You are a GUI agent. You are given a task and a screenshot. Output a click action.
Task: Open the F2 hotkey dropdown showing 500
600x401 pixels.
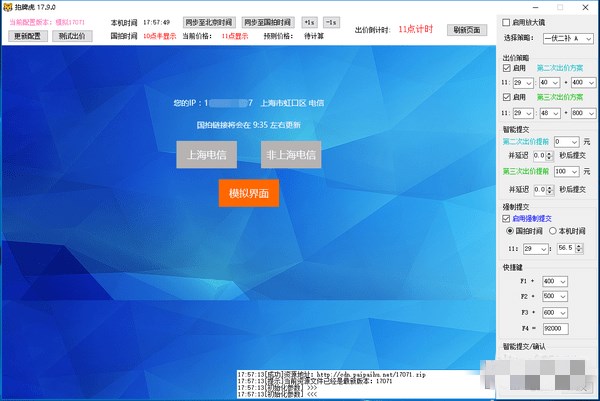click(555, 296)
